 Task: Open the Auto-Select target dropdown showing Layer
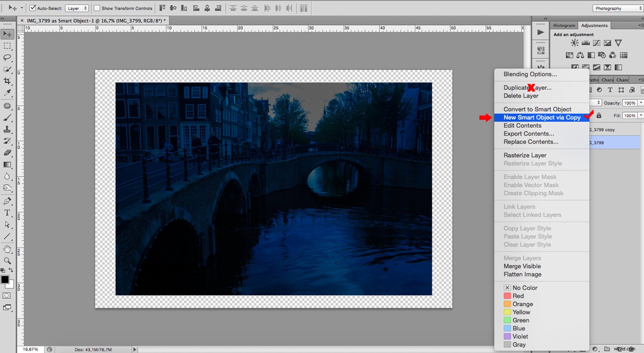tap(77, 8)
